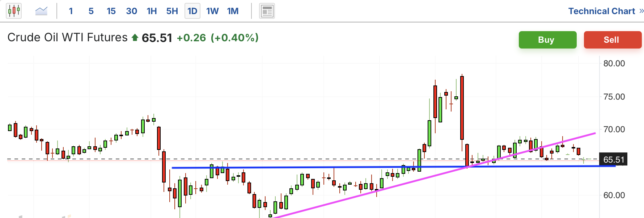
Task: Open the news panel icon
Action: 267,11
